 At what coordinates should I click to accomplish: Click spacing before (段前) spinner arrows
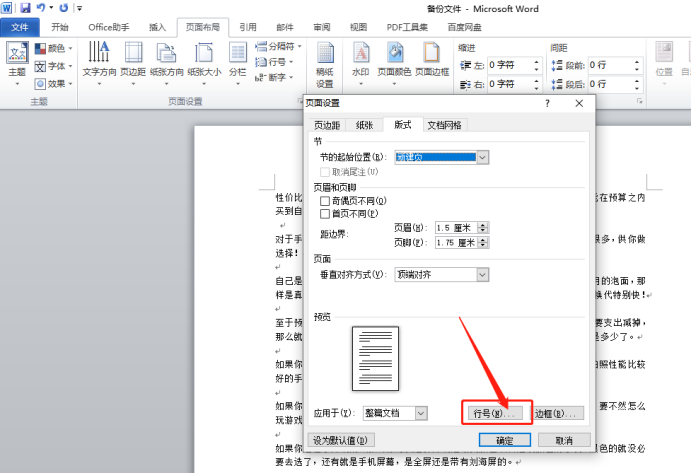point(637,66)
